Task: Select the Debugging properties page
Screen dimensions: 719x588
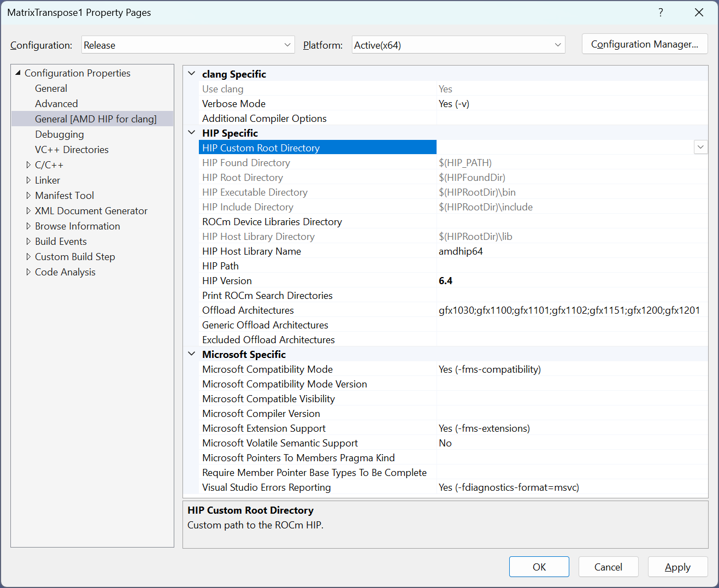Action: [x=60, y=134]
